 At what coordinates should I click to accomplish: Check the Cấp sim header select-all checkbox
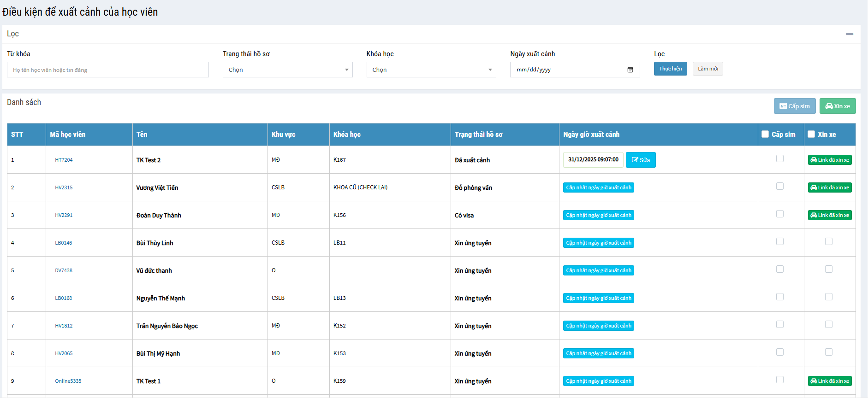click(x=765, y=135)
